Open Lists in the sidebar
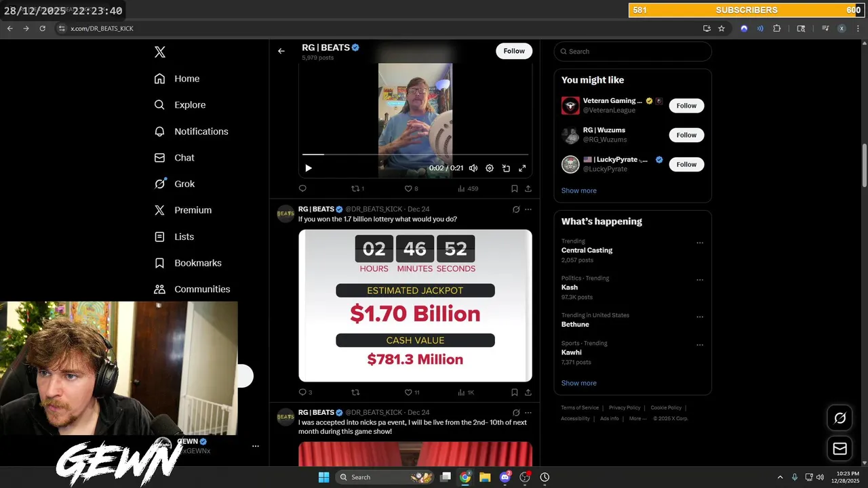 pos(174,237)
